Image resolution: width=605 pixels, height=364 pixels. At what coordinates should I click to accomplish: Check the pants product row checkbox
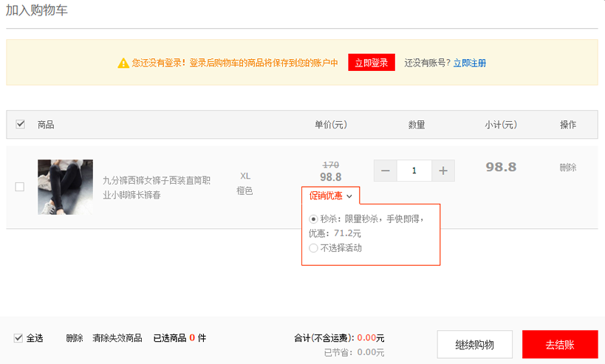(x=20, y=187)
